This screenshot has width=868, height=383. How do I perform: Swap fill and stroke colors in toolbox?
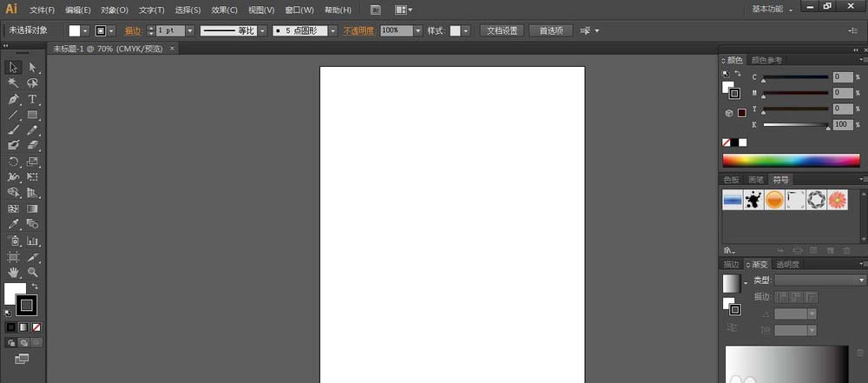click(x=36, y=286)
